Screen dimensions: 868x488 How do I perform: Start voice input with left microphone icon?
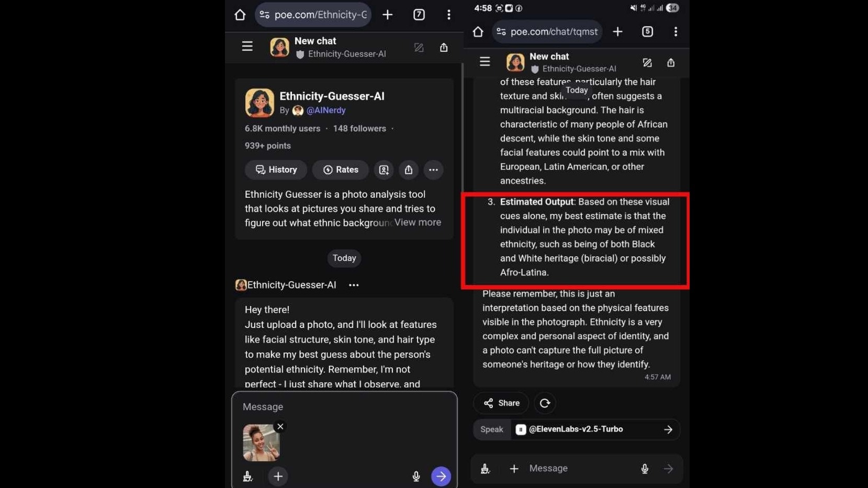tap(416, 476)
